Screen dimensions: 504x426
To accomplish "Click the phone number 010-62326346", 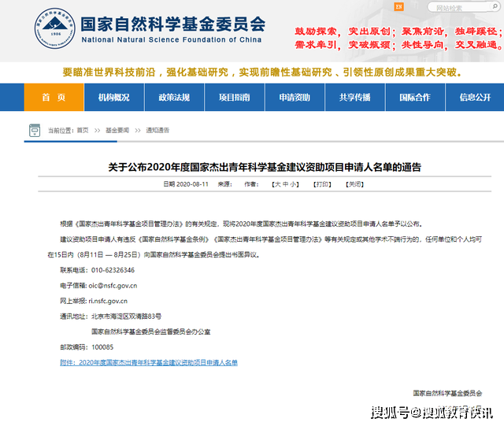I will click(x=113, y=270).
